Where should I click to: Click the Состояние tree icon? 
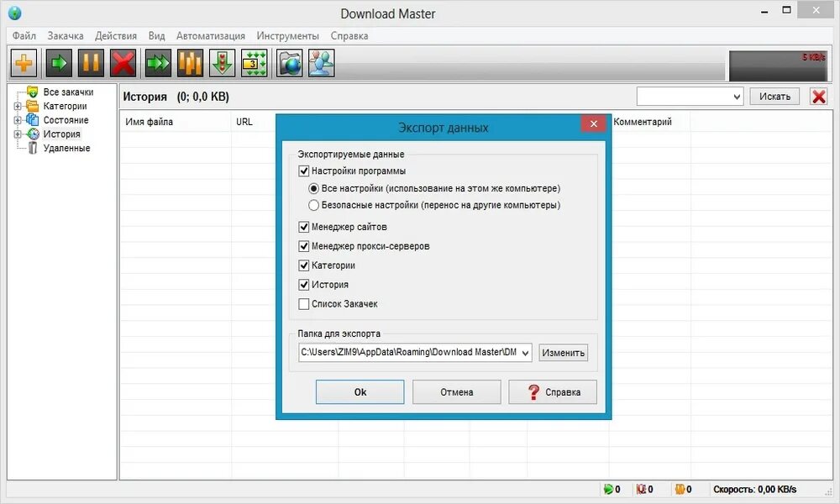click(33, 120)
